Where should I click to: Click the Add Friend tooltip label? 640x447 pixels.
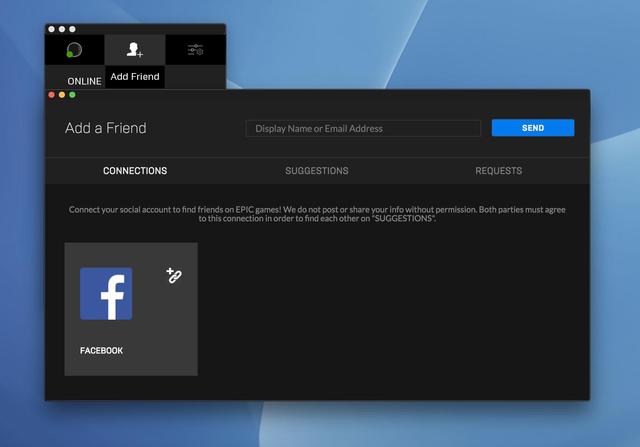[135, 77]
